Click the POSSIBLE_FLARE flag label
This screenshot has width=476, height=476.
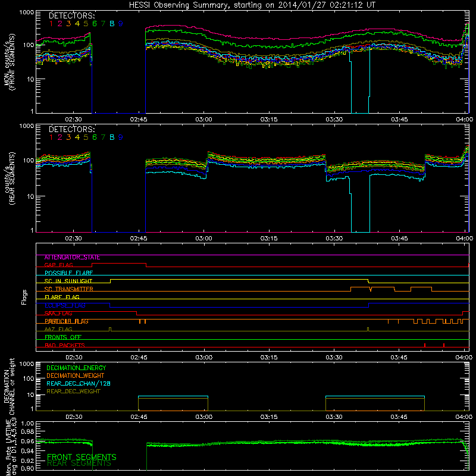pyautogui.click(x=69, y=273)
